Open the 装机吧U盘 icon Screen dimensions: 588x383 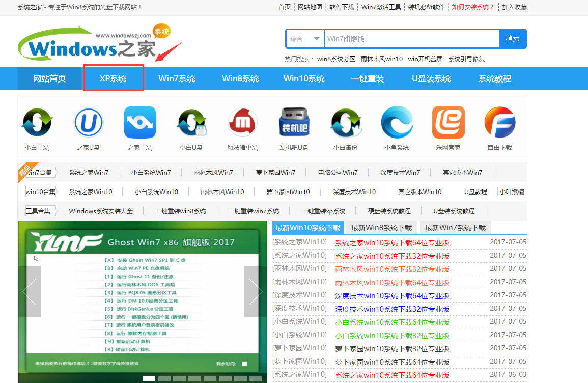(294, 123)
